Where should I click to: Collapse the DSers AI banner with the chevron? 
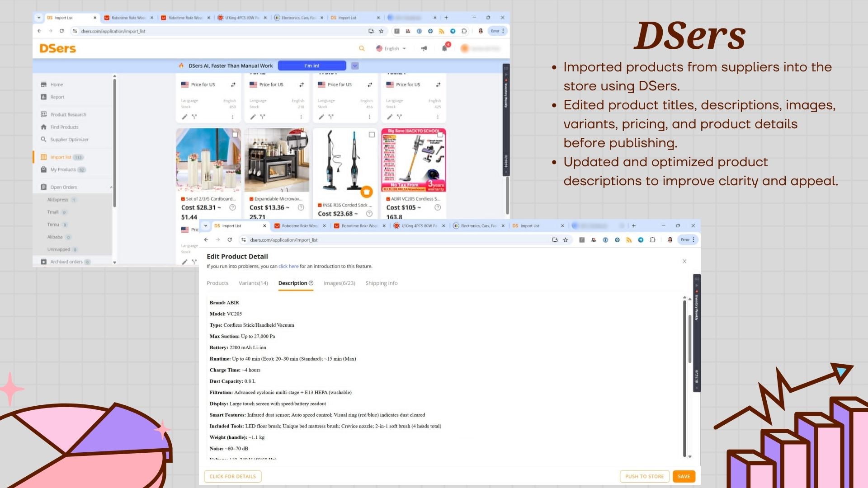pyautogui.click(x=355, y=66)
